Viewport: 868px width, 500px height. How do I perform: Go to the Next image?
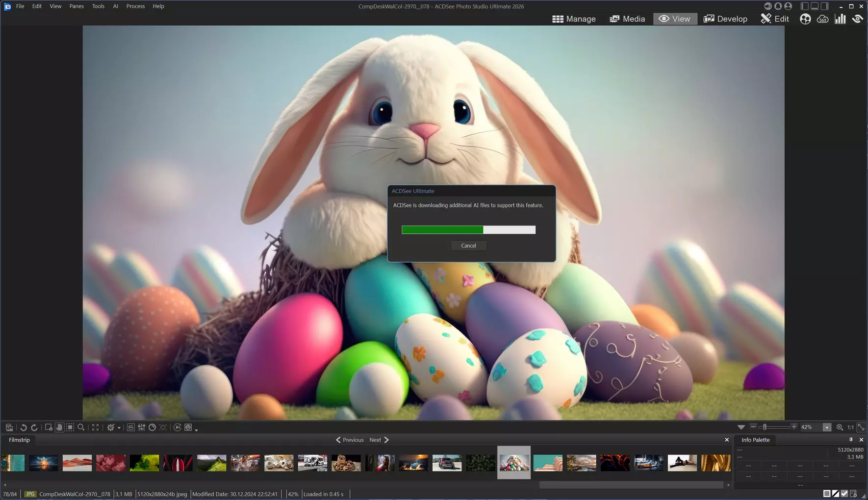379,440
